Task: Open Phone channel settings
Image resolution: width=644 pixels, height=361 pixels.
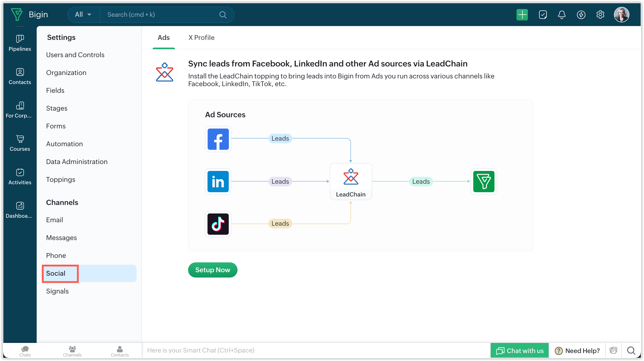Action: (56, 255)
